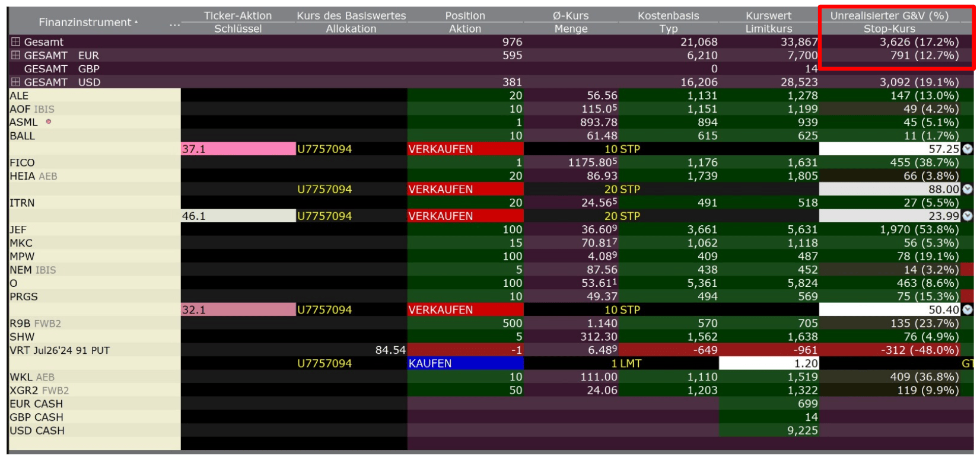
Task: Select the VRT Jul26'24 91 PUT row
Action: 59,350
